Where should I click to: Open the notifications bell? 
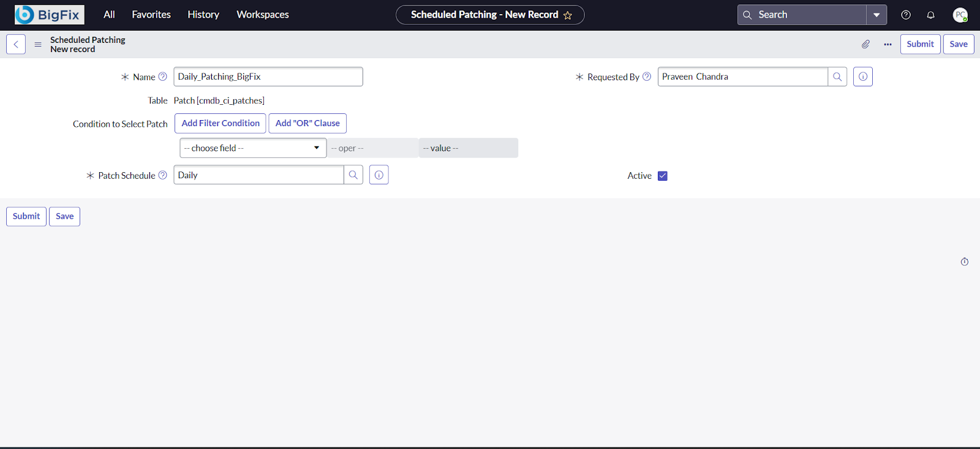[930, 15]
